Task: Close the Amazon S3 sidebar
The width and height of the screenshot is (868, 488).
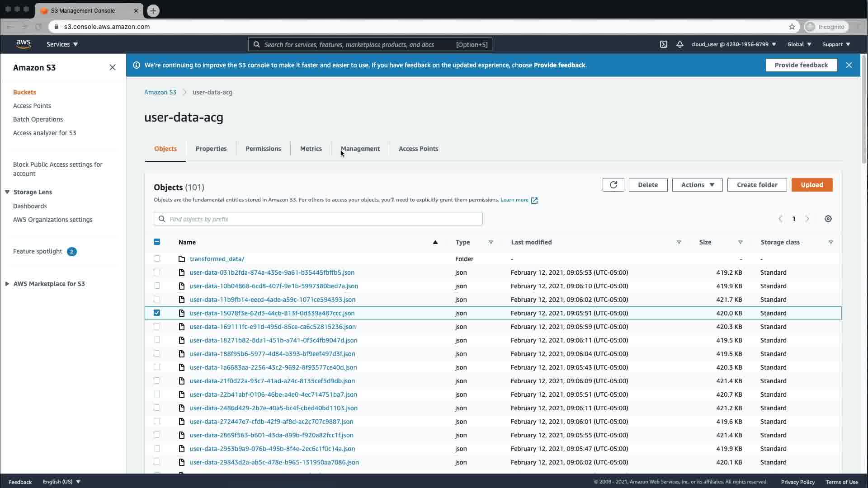Action: pos(113,67)
